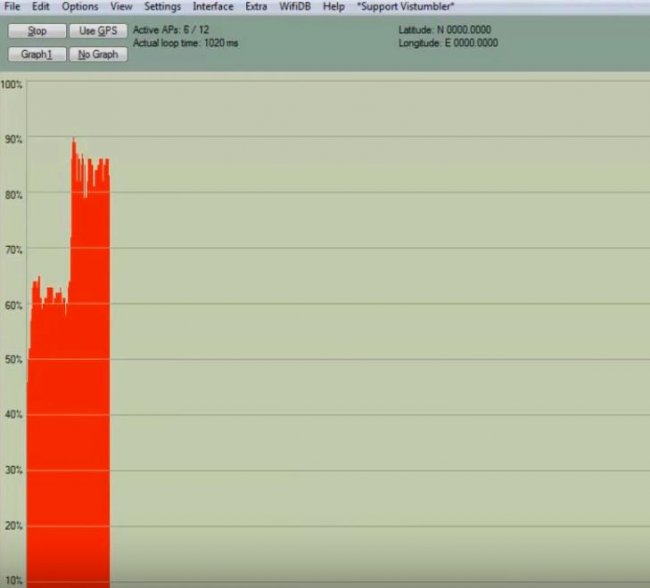Open the View menu
Viewport: 650px width, 588px height.
point(121,7)
